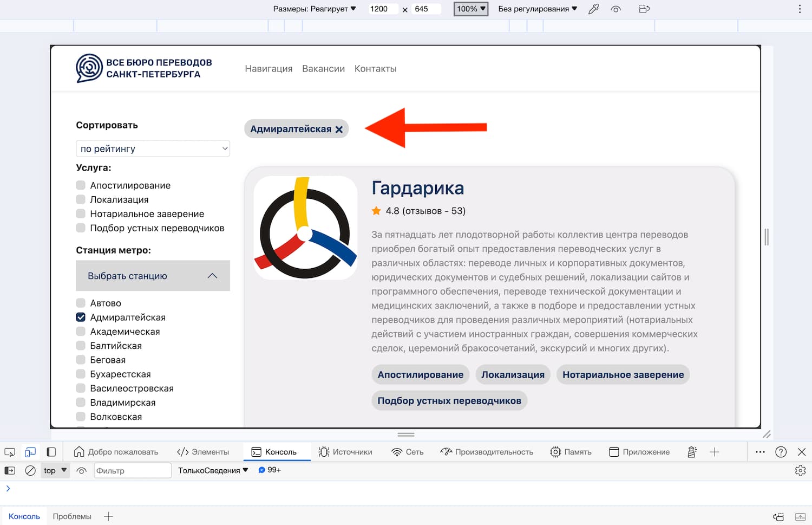Show the console sidebar
This screenshot has width=812, height=525.
(x=10, y=470)
